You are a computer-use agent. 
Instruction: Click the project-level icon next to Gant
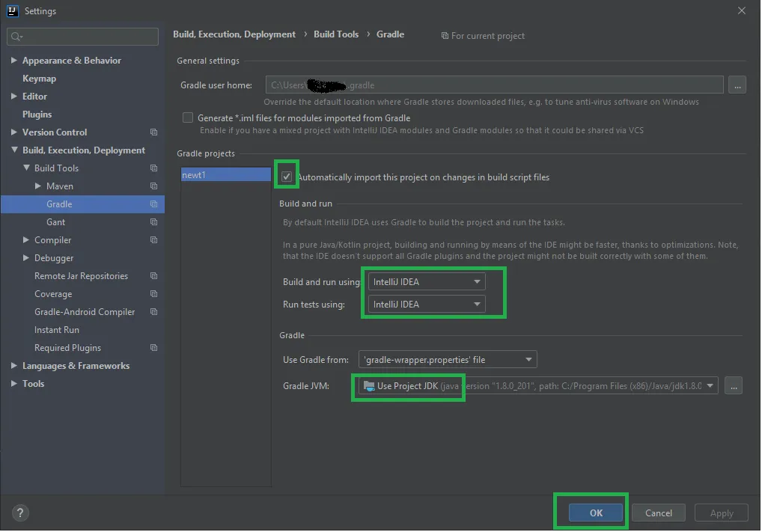tap(153, 222)
